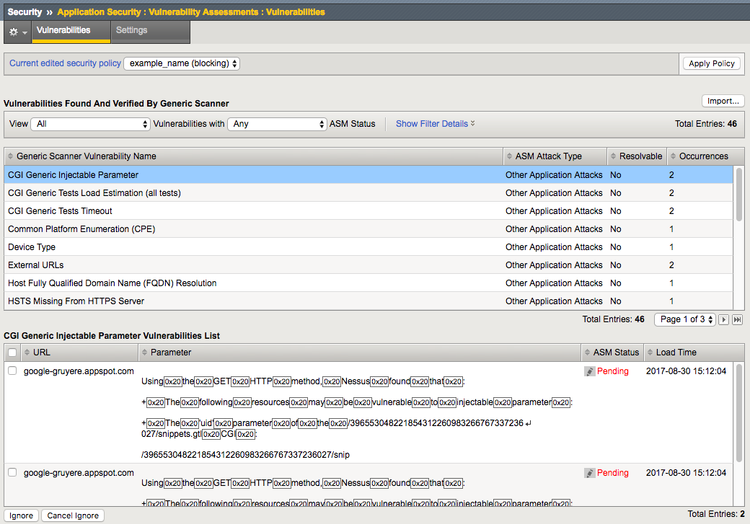Open the View dropdown set to All
The height and width of the screenshot is (524, 750).
coord(90,124)
